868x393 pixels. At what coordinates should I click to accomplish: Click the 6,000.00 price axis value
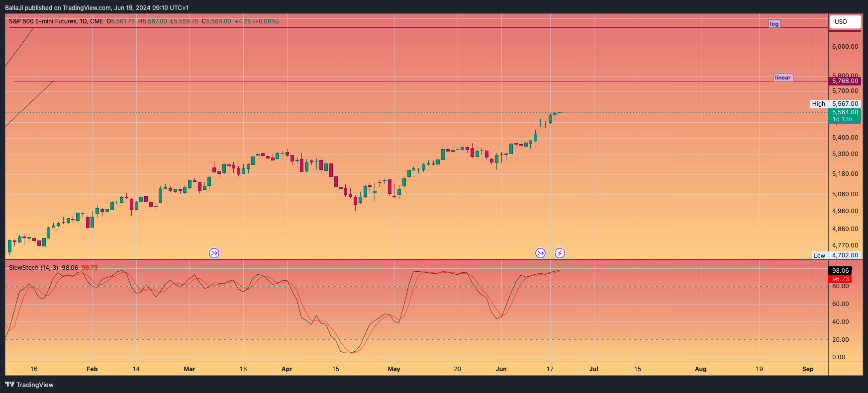point(845,47)
